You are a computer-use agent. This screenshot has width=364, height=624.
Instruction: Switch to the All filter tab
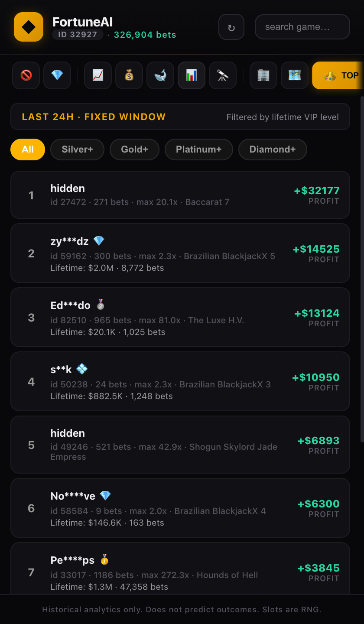[27, 149]
